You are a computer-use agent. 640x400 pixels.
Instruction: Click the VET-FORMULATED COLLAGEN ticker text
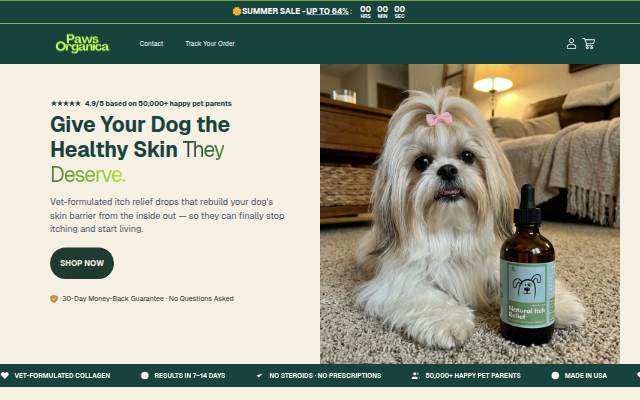click(x=62, y=376)
